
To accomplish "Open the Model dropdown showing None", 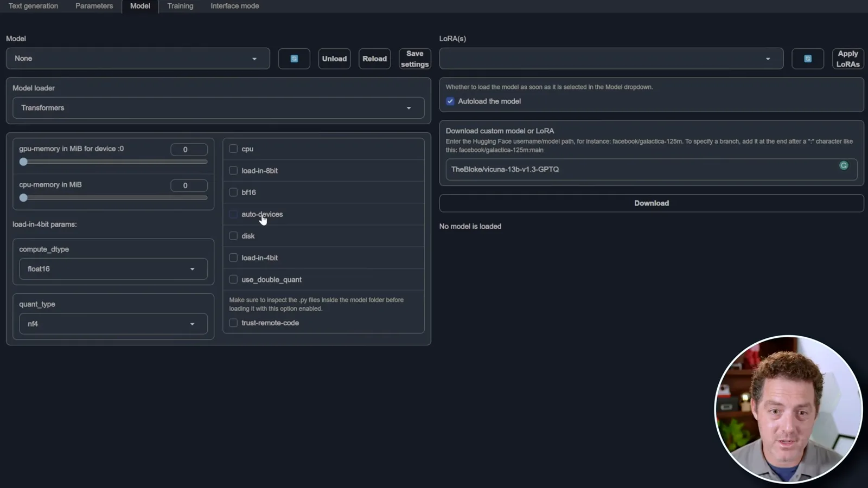I will click(138, 59).
